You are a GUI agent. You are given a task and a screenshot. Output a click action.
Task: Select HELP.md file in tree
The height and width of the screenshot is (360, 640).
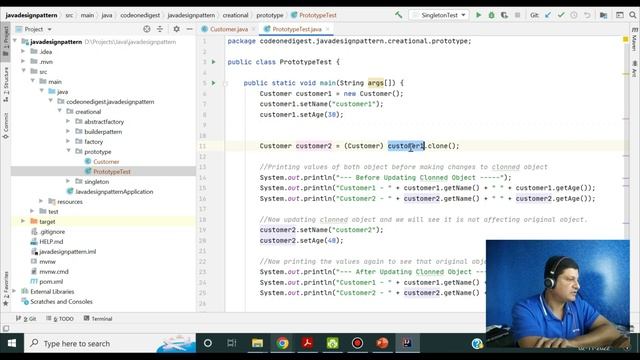pyautogui.click(x=51, y=242)
